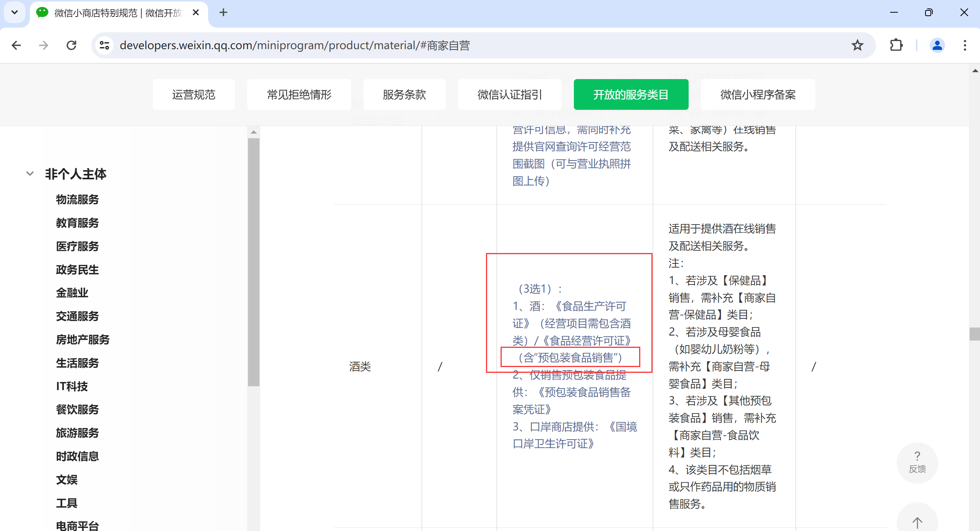Screen dimensions: 980x531
Task: Open the 常见拒绝情形 tab
Action: 299,94
